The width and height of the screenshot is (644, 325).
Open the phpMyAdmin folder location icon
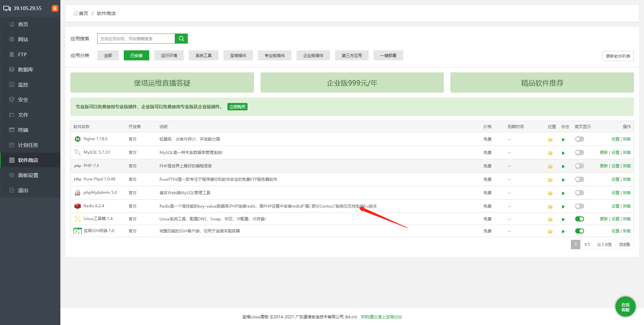tap(550, 193)
